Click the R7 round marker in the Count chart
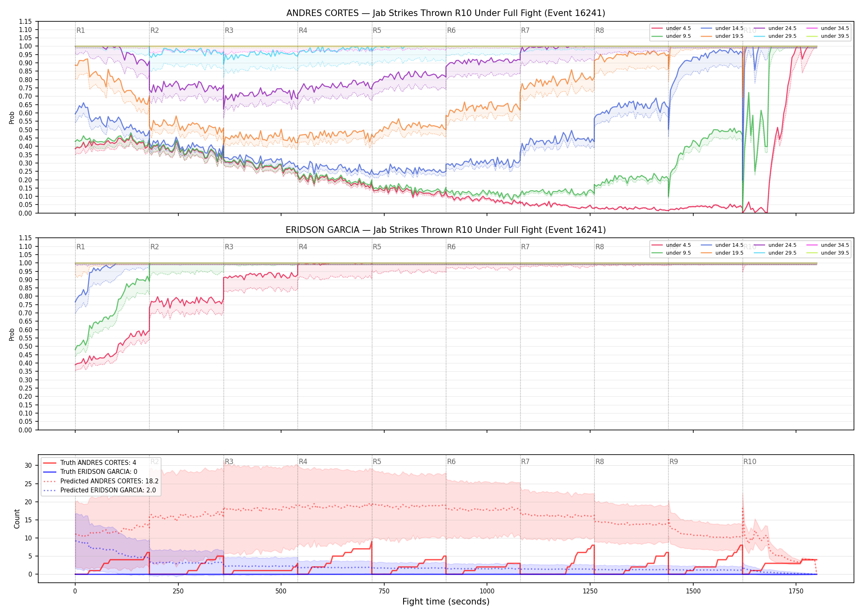Viewport: 863px width, 616px height. pyautogui.click(x=525, y=462)
